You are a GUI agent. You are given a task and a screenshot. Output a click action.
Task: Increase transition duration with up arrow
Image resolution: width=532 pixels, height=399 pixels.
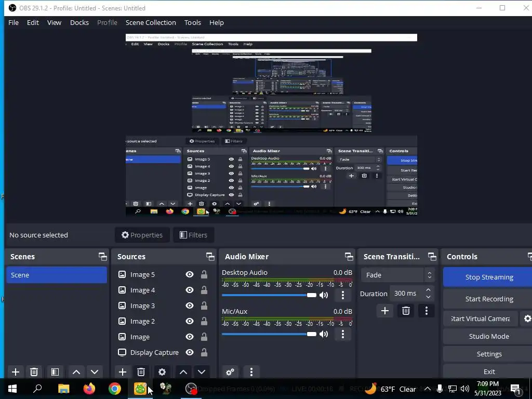pos(428,290)
